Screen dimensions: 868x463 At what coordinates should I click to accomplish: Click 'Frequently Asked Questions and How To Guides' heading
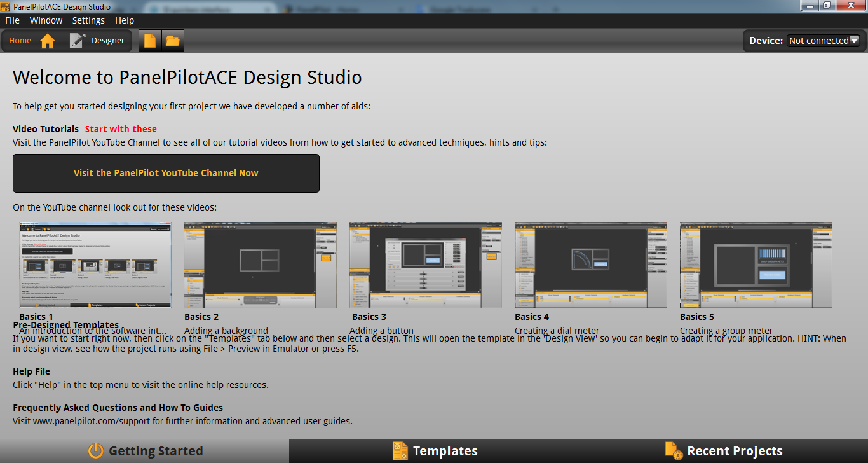pyautogui.click(x=118, y=408)
